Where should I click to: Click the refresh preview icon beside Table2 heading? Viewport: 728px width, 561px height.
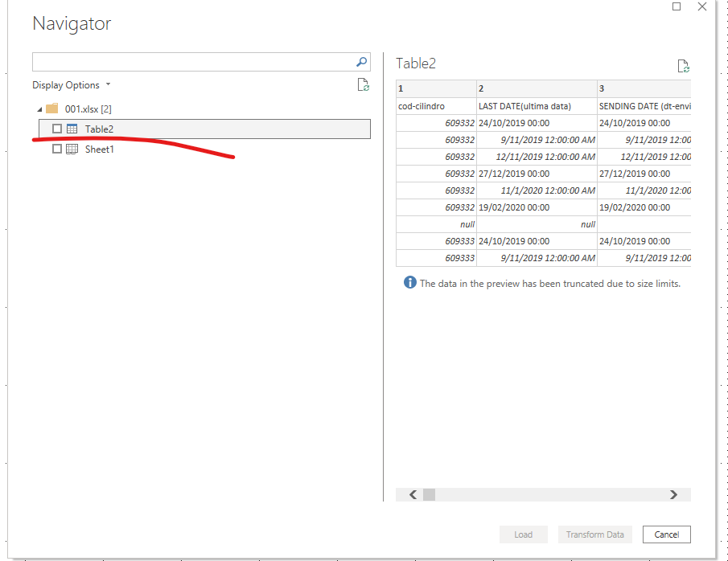[x=683, y=67]
